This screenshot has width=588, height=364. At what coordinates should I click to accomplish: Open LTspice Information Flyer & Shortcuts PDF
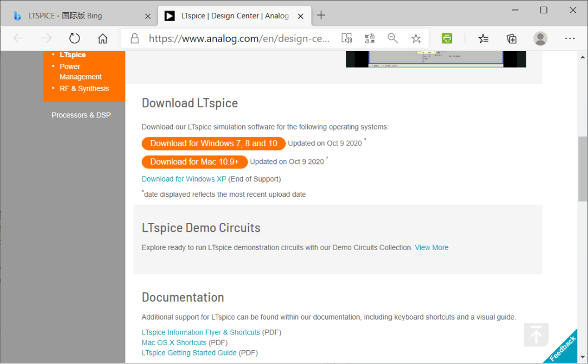(x=201, y=332)
